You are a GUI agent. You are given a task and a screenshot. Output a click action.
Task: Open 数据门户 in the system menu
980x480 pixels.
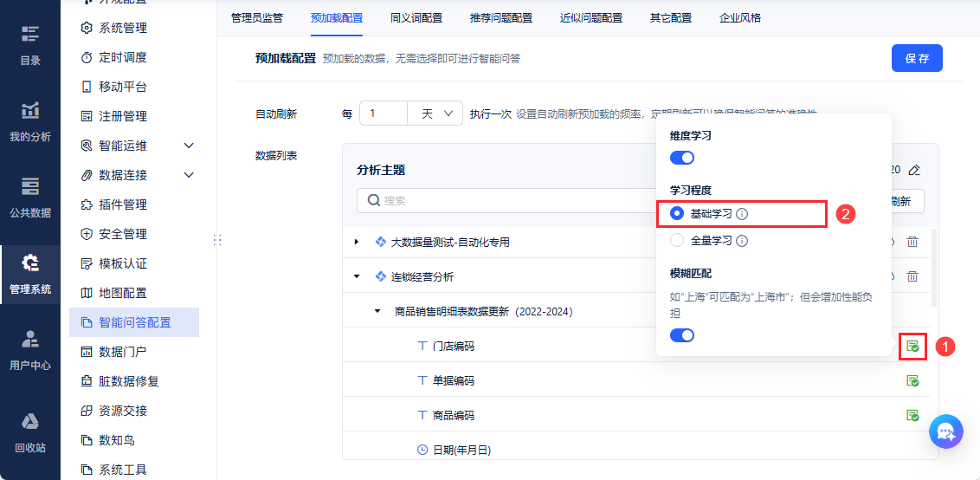123,352
